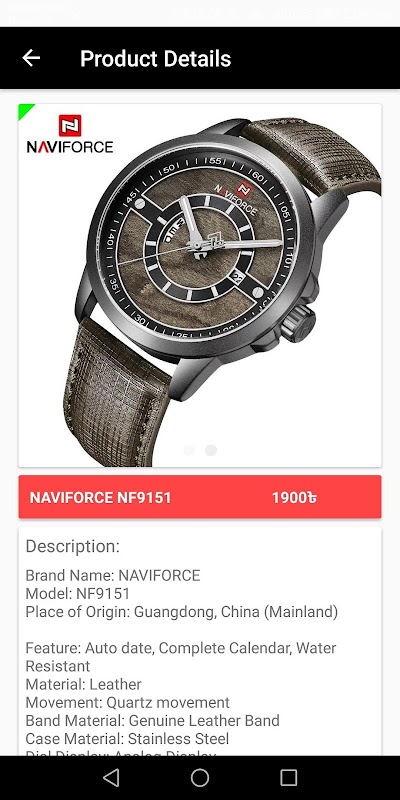Viewport: 400px width, 800px height.
Task: Tap the Brand Name: NAVIFORCE line
Action: click(x=113, y=576)
